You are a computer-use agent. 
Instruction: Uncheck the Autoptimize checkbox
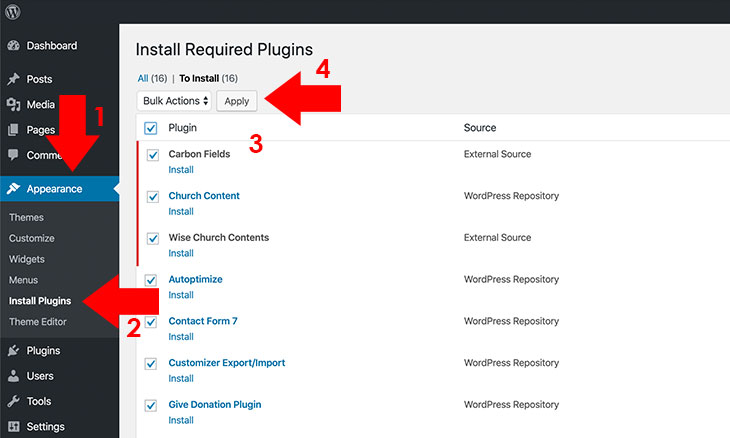(150, 280)
